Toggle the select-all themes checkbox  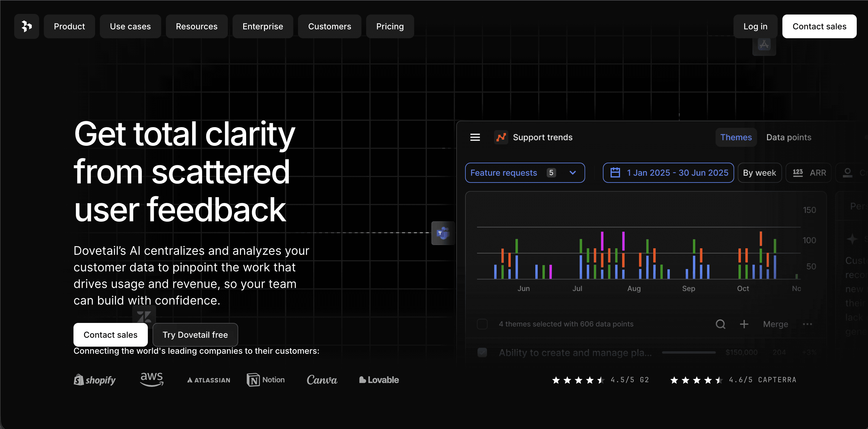482,324
